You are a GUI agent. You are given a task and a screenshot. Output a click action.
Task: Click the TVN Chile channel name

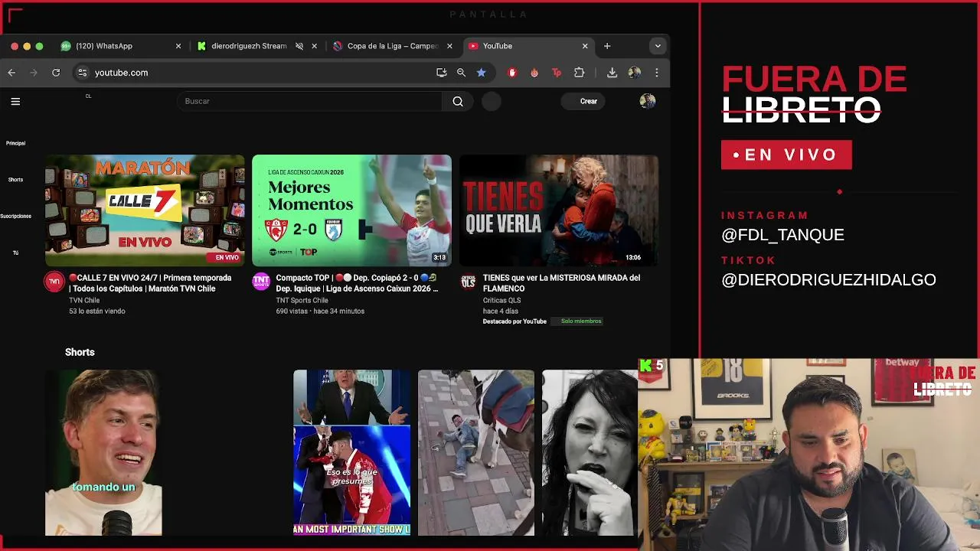coord(84,300)
